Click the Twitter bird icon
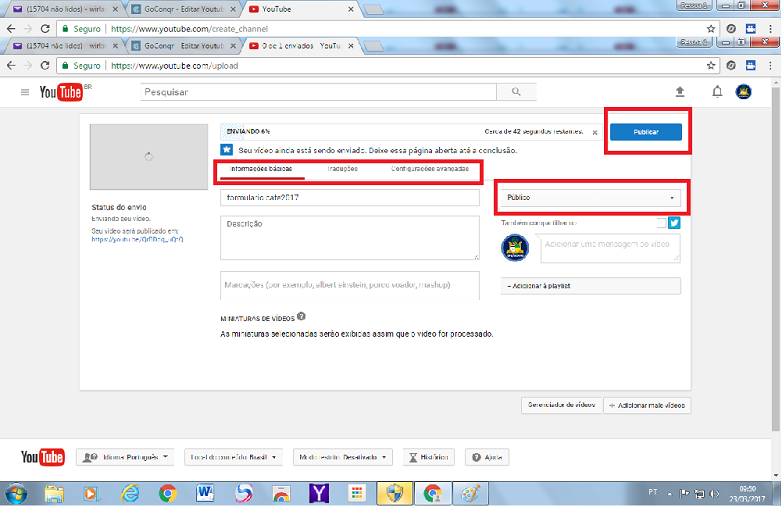 click(x=674, y=223)
